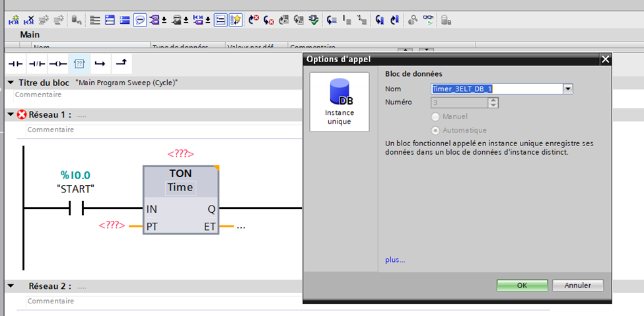
Task: Open dropdown arrow beside tag information icon
Action: pyautogui.click(x=186, y=20)
